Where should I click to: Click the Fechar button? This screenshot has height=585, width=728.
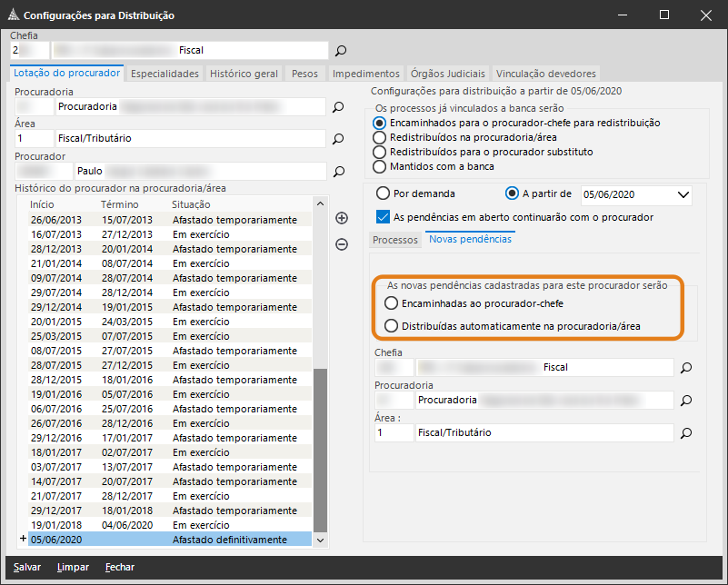coord(120,567)
